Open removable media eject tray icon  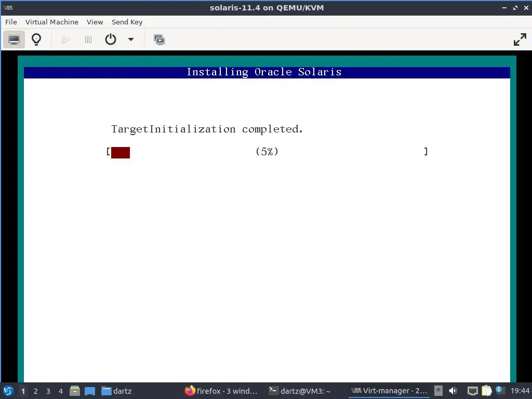click(x=438, y=391)
